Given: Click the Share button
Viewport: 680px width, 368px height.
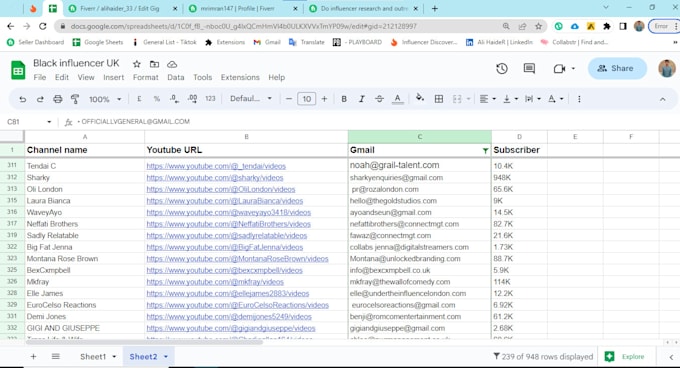Looking at the screenshot, I should click(x=617, y=68).
